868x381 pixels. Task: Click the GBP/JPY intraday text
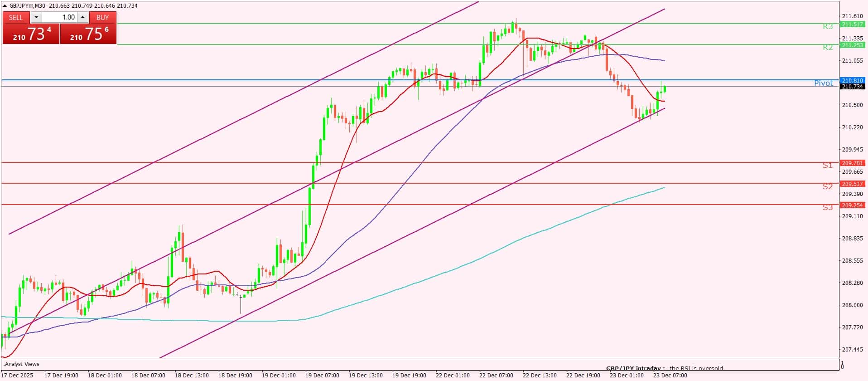(x=635, y=368)
